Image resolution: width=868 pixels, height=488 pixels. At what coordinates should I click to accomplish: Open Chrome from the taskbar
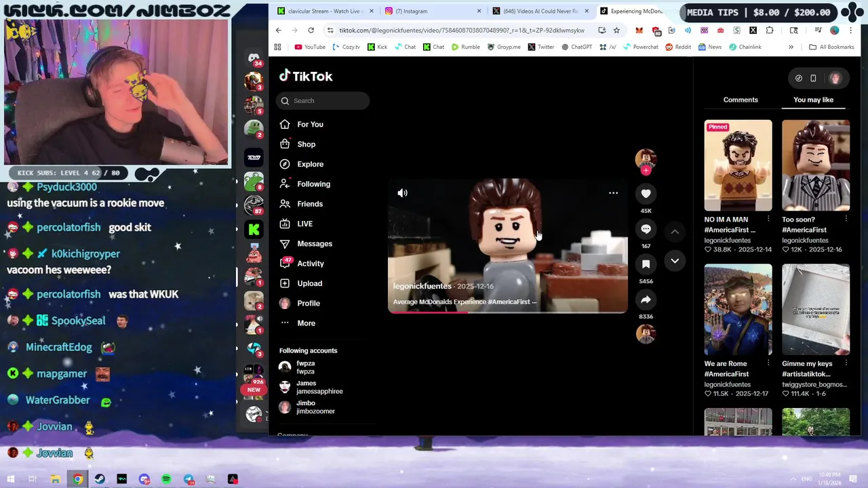tap(78, 479)
